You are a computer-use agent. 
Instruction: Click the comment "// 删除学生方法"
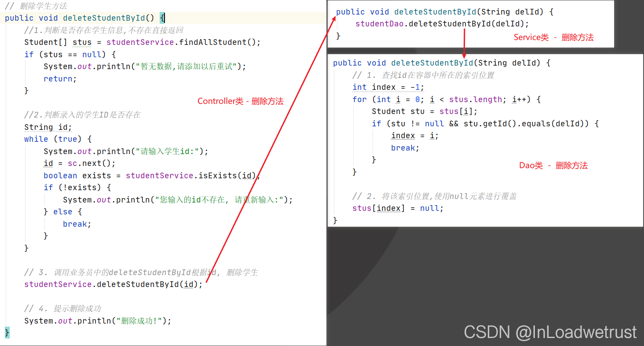pos(36,6)
